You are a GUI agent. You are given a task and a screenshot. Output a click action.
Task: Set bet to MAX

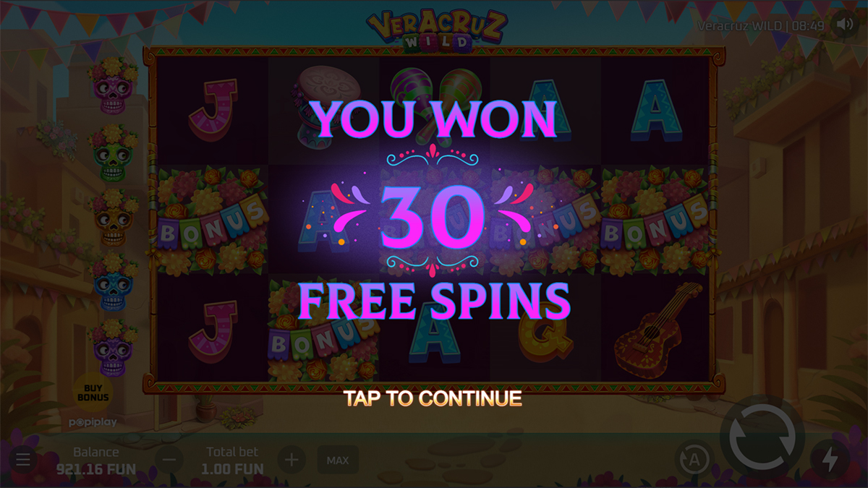(338, 460)
